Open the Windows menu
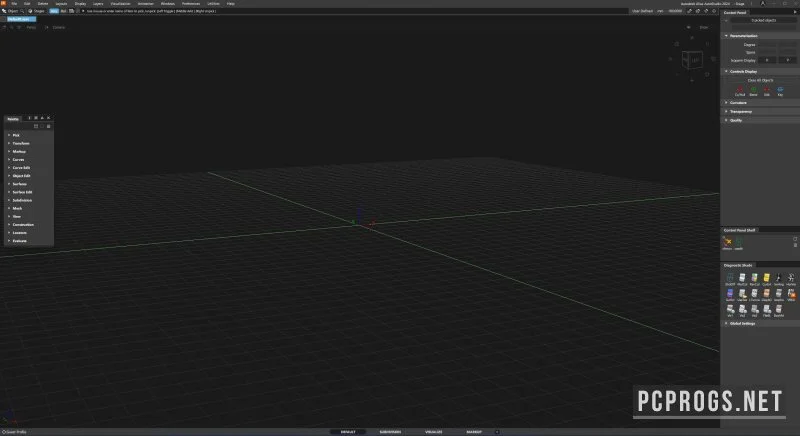 (x=167, y=4)
